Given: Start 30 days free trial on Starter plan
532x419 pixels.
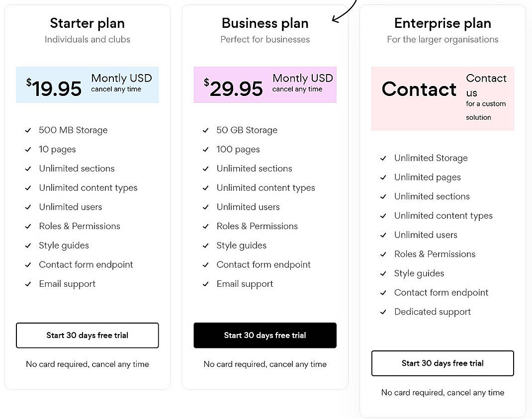Looking at the screenshot, I should tap(88, 335).
